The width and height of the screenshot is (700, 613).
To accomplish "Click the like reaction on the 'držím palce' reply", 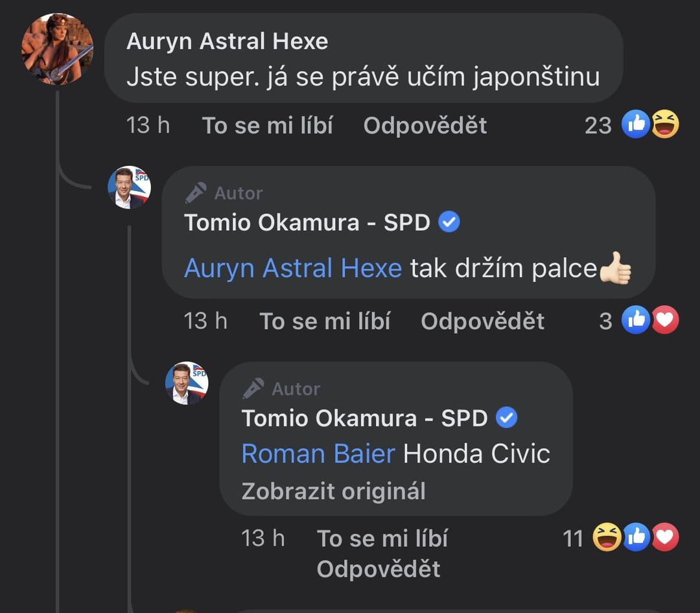I will coord(636,319).
